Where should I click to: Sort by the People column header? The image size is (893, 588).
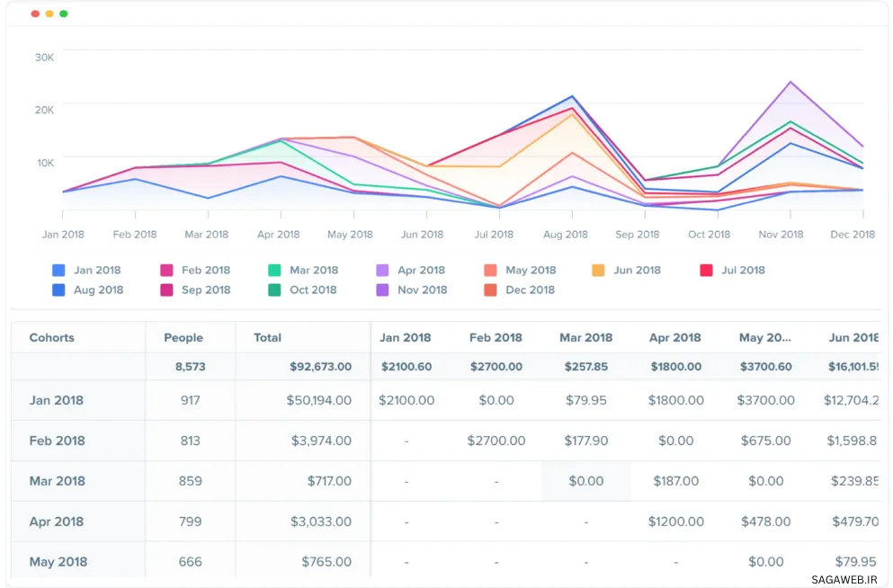183,338
